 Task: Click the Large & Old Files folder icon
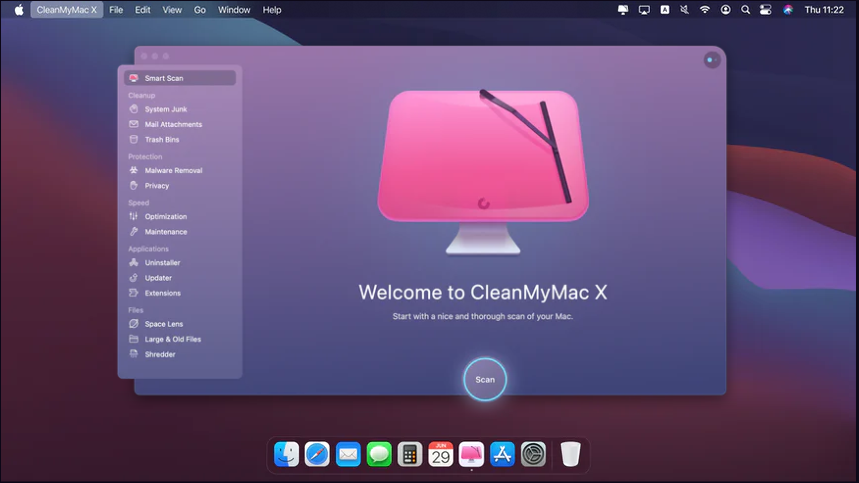point(134,339)
